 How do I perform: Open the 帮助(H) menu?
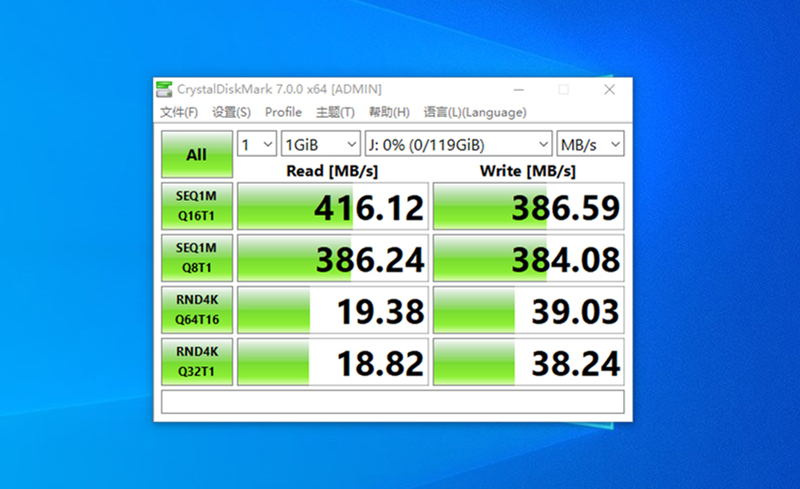point(389,112)
